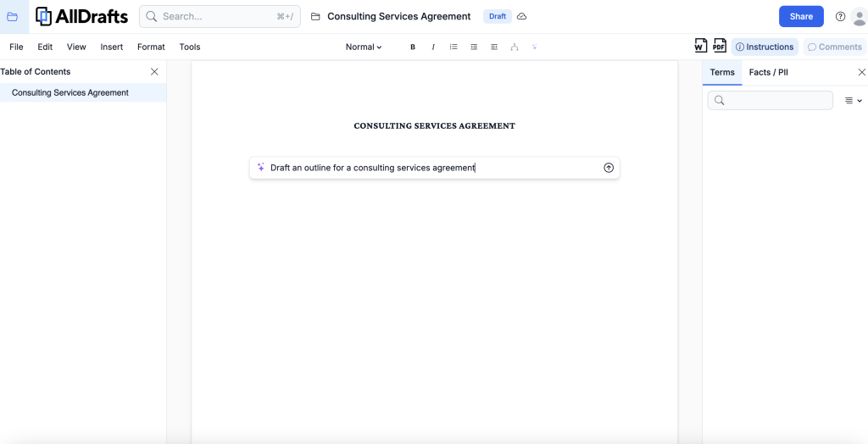This screenshot has width=868, height=444.
Task: Click the decrease indent icon
Action: click(494, 47)
